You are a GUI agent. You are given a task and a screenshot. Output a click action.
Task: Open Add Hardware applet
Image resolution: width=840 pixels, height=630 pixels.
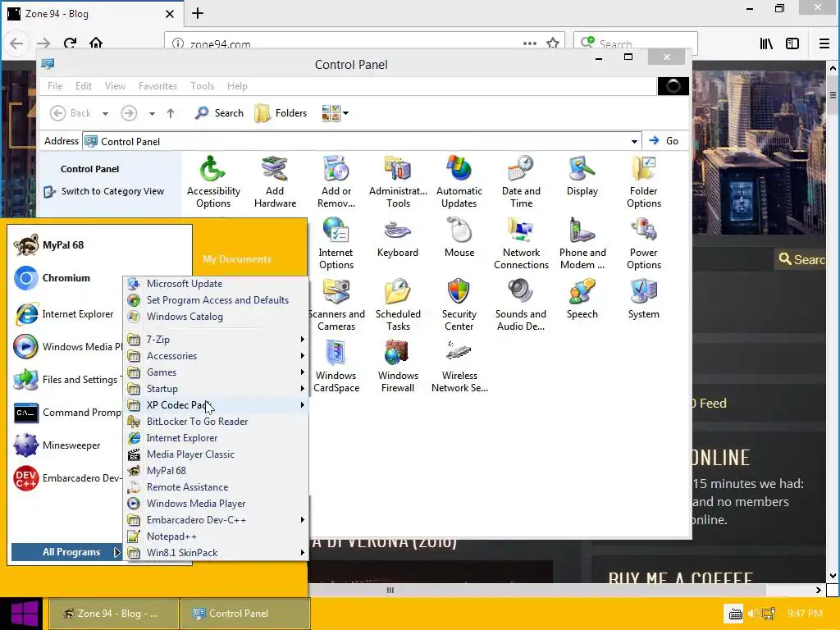(275, 182)
